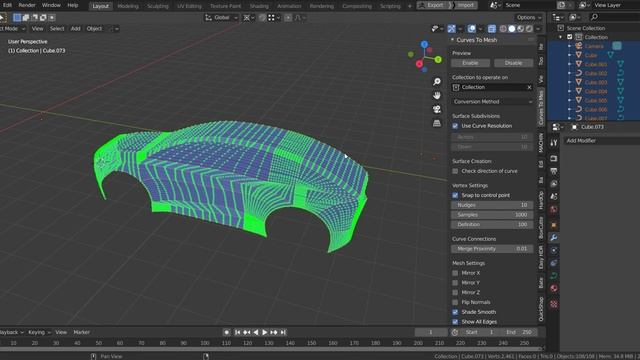The height and width of the screenshot is (360, 640).
Task: Open the Scene properties tab icon
Action: coord(553,196)
